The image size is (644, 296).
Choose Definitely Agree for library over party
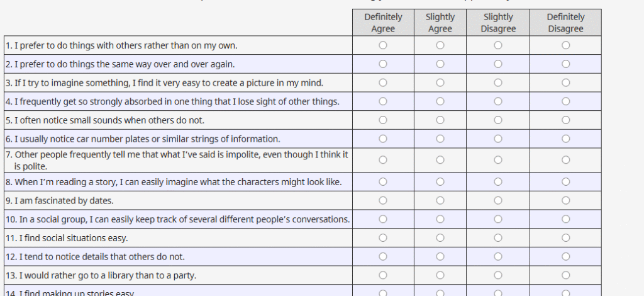point(383,275)
